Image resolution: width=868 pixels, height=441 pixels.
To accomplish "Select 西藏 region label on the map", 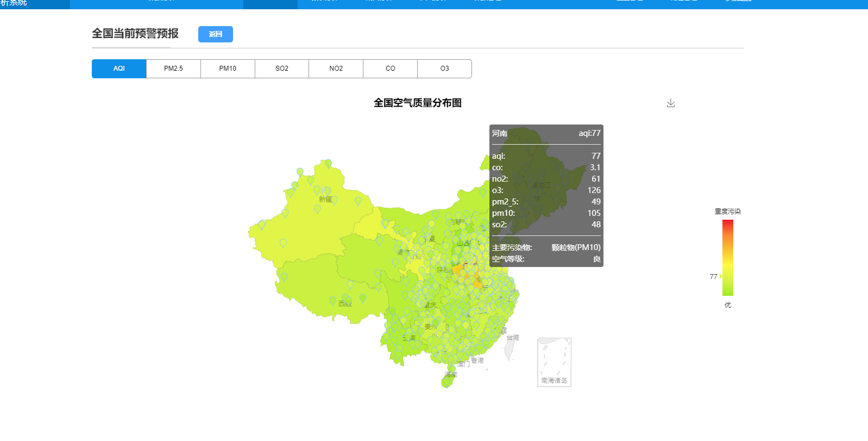I will pos(345,303).
